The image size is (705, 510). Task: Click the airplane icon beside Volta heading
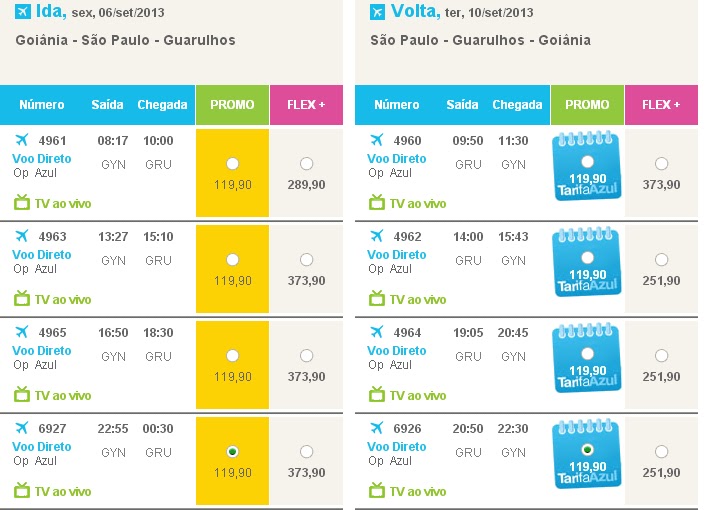coord(377,12)
